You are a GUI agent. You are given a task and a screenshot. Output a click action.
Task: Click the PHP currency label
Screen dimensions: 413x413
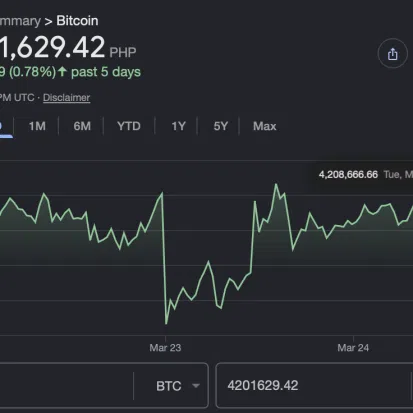tap(123, 52)
